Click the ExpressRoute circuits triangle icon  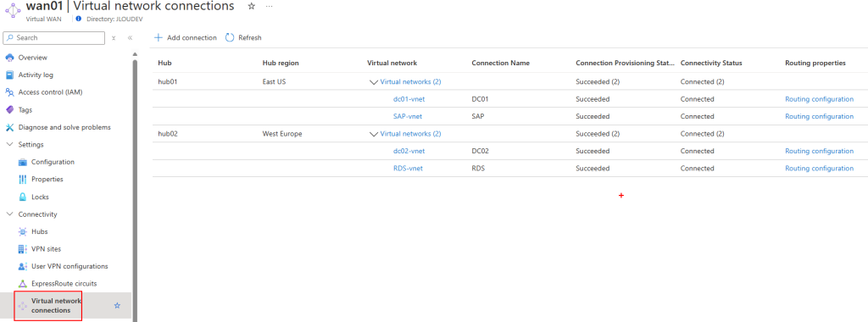[x=23, y=284]
